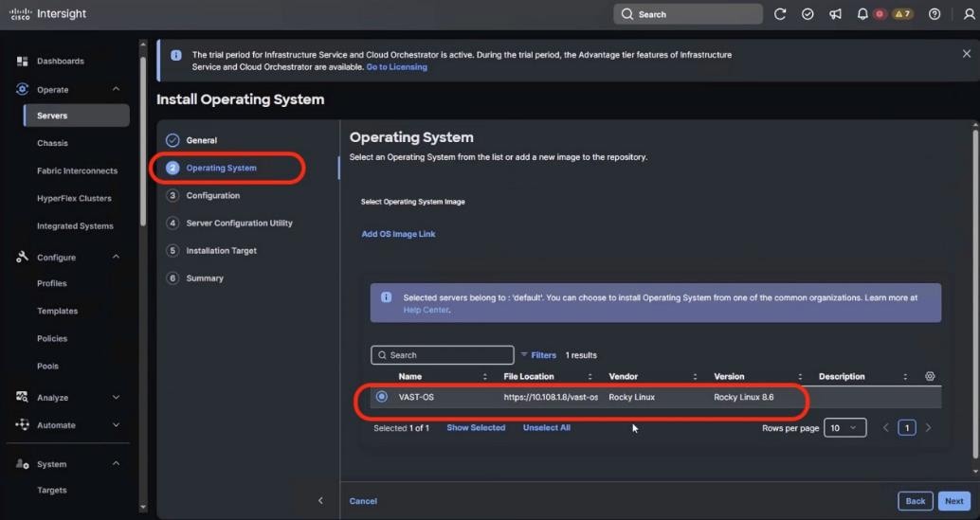Screen dimensions: 980x520
Task: Open the requests checkmark icon in header
Action: coord(808,13)
